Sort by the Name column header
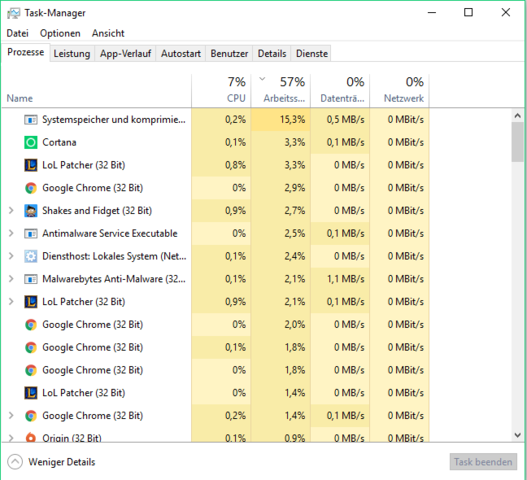This screenshot has width=527, height=480. tap(97, 91)
